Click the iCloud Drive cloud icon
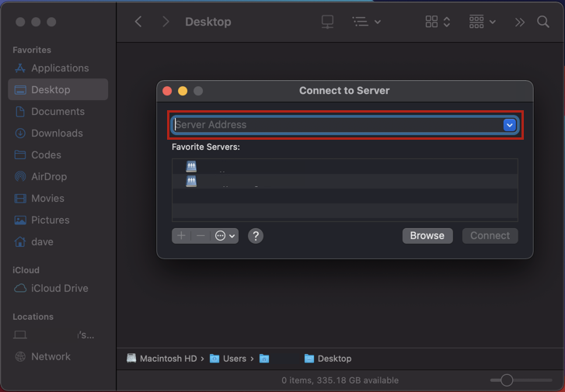Image resolution: width=565 pixels, height=392 pixels. click(x=20, y=288)
